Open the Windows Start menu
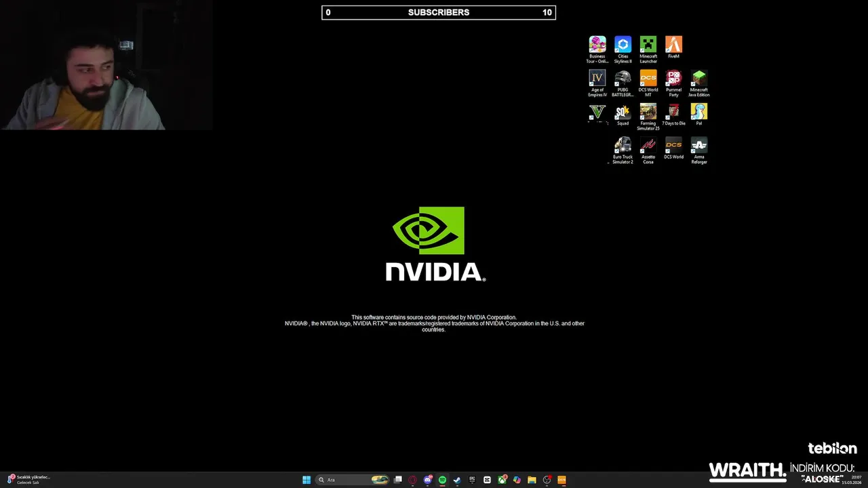 pyautogui.click(x=307, y=480)
